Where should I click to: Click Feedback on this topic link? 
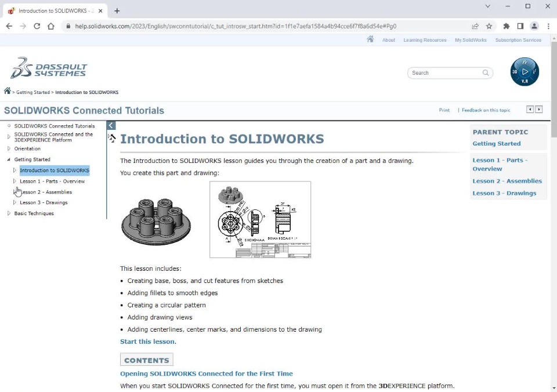(486, 110)
